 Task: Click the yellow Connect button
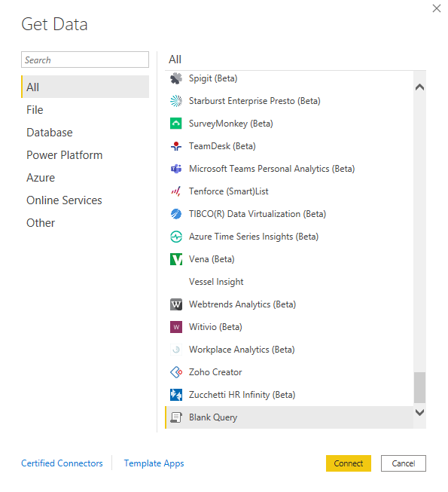(349, 463)
